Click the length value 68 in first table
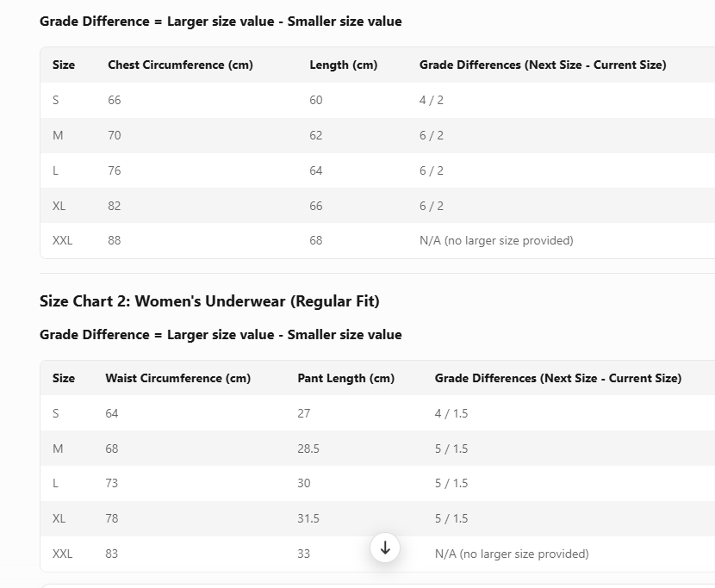The image size is (715, 588). tap(316, 240)
